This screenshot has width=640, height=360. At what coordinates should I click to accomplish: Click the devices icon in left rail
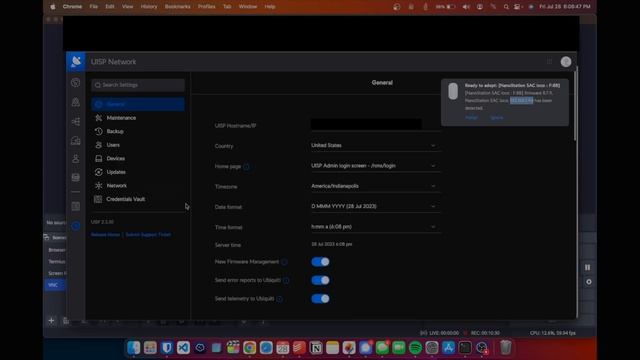(x=76, y=178)
